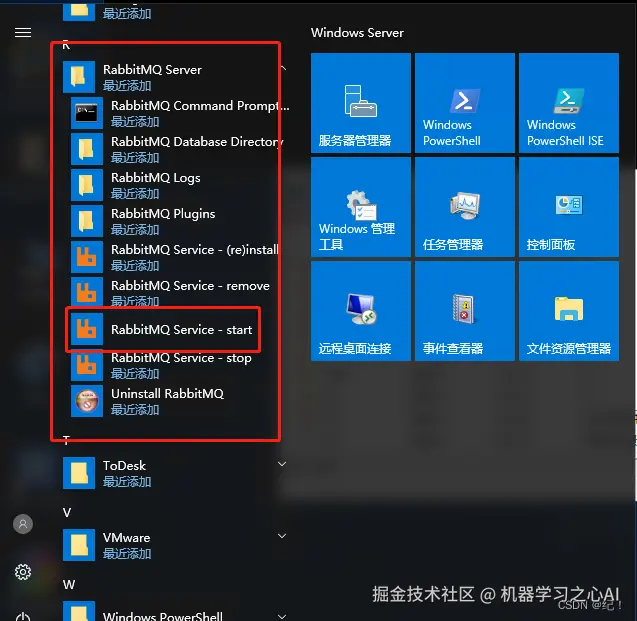The height and width of the screenshot is (621, 637).
Task: Click the VMware folder icon
Action: click(79, 545)
